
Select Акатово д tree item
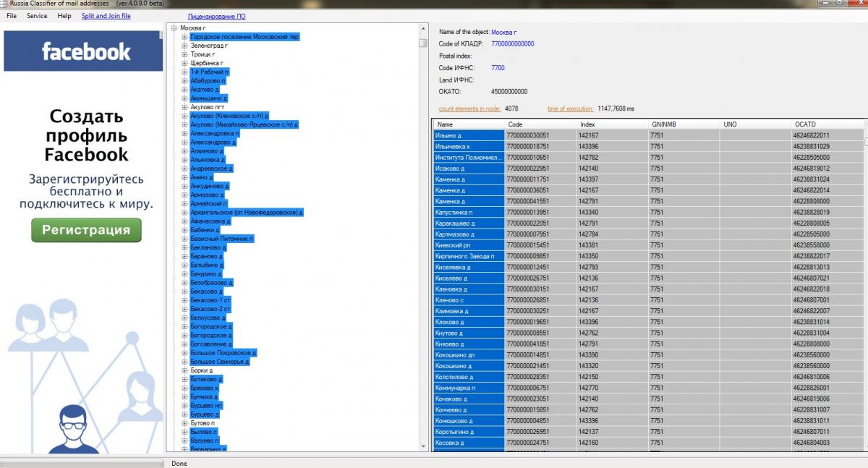205,90
